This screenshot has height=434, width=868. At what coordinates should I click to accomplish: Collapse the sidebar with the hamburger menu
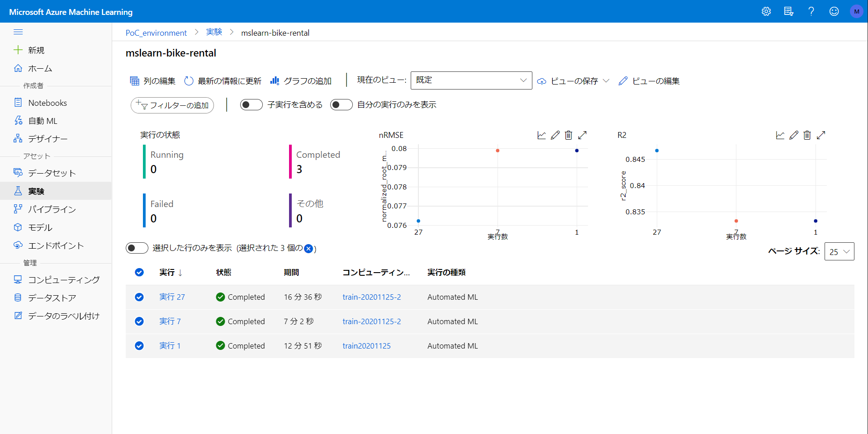pyautogui.click(x=18, y=32)
